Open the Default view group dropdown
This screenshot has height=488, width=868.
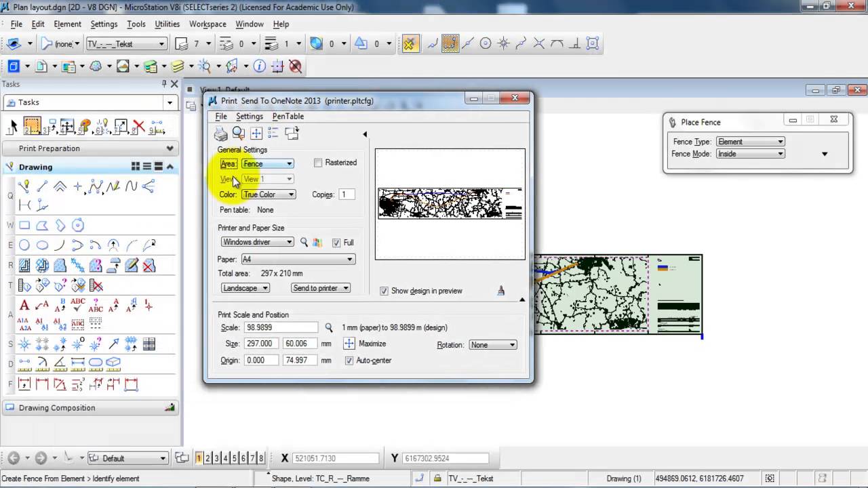coord(127,458)
